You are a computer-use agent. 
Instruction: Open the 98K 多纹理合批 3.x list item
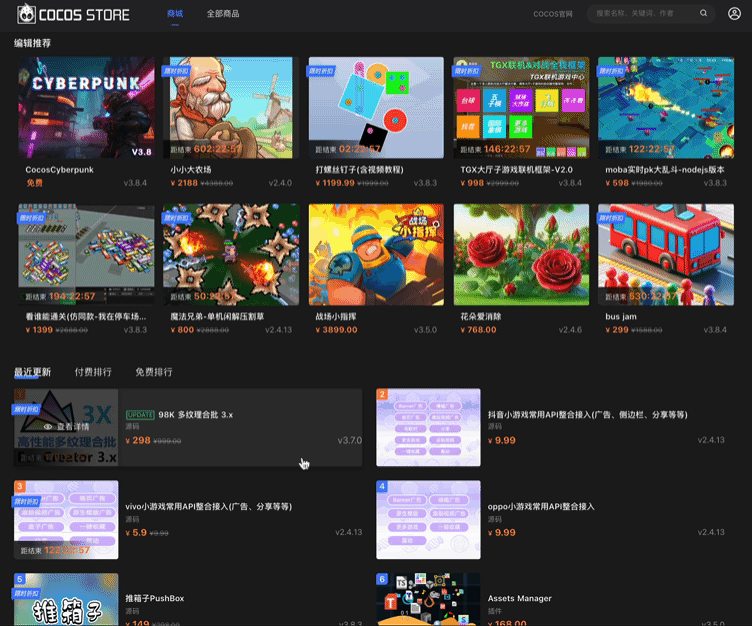(x=188, y=427)
